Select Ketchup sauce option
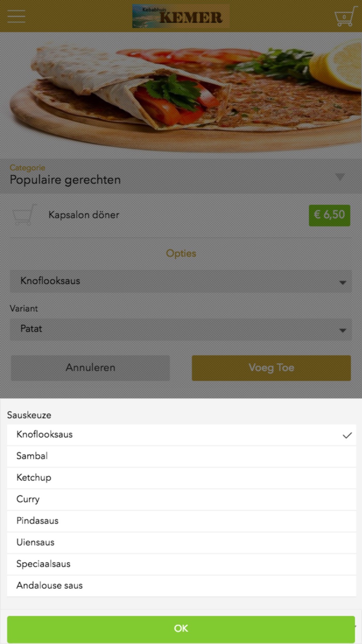 tap(181, 478)
